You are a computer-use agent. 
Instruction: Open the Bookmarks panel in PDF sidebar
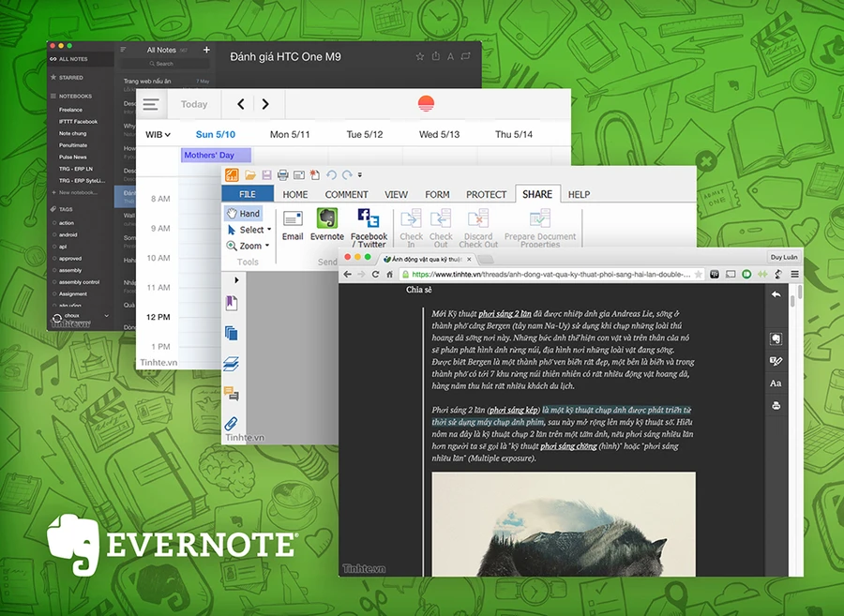(232, 303)
